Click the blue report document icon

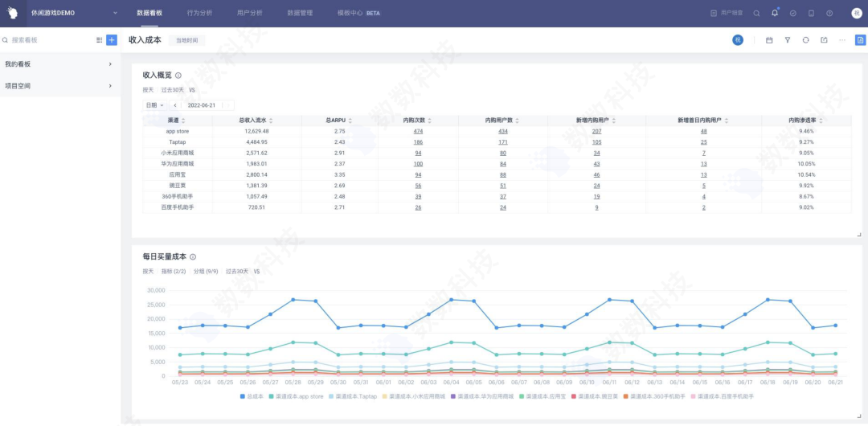[860, 40]
